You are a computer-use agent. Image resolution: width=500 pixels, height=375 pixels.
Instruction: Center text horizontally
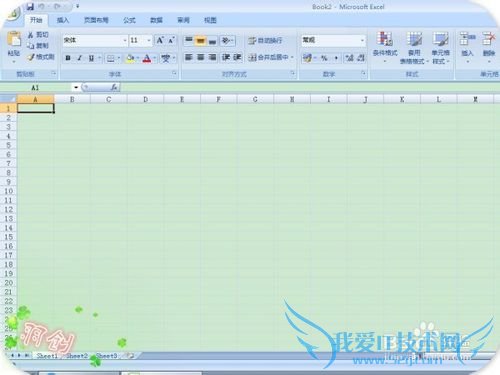click(200, 57)
